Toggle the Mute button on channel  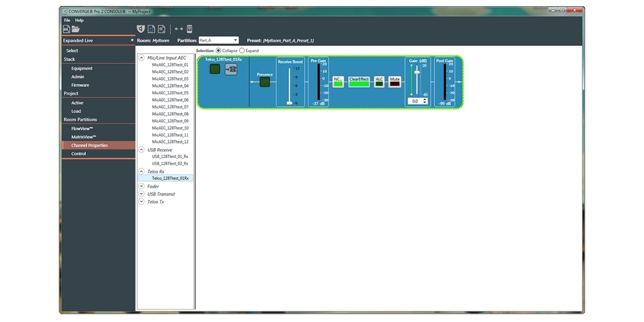click(395, 82)
